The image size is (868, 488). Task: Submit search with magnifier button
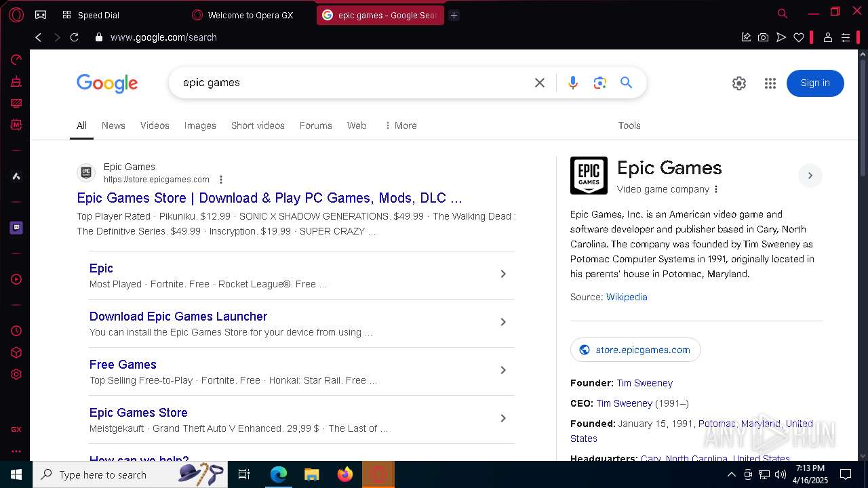click(x=626, y=83)
